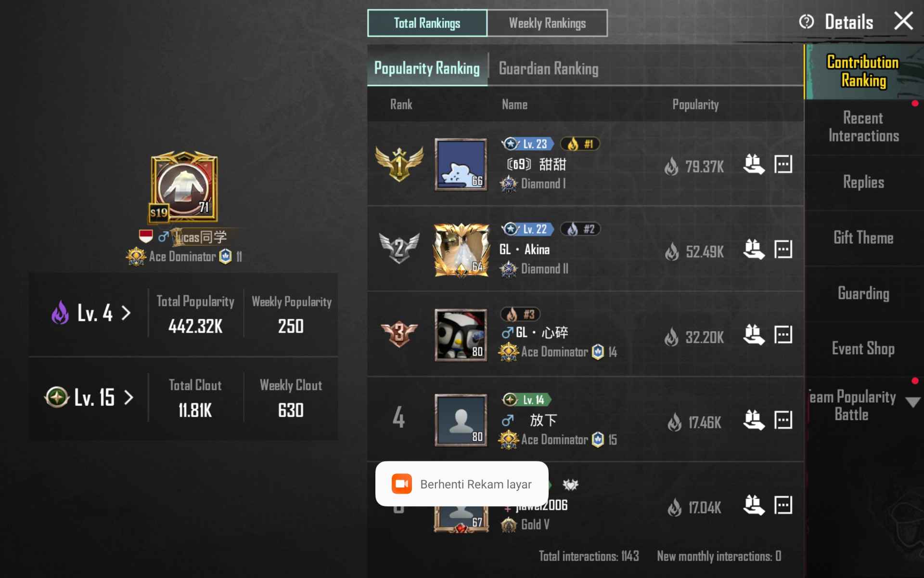Switch to Weekly Rankings tab
Screen dimensions: 924x578
coord(547,23)
